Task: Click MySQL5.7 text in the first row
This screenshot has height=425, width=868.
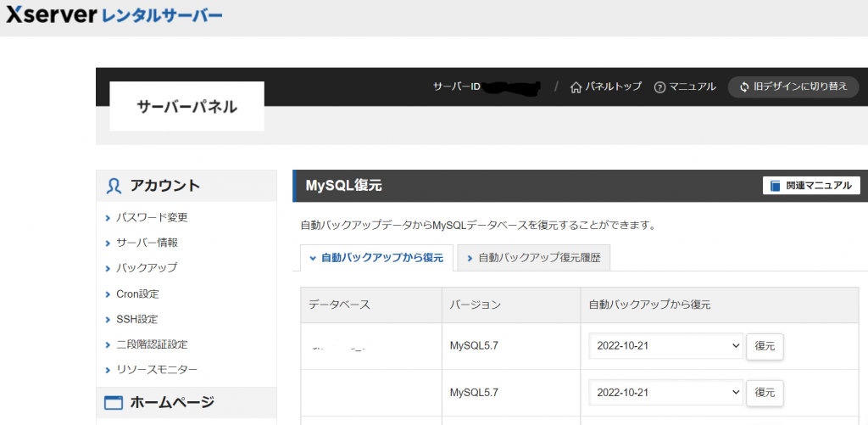Action: (474, 346)
